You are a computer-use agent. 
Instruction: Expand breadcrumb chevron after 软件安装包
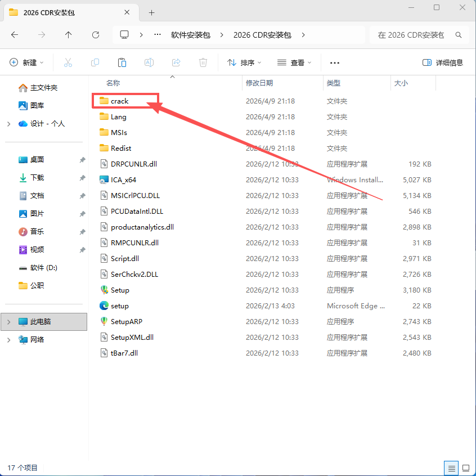click(222, 35)
